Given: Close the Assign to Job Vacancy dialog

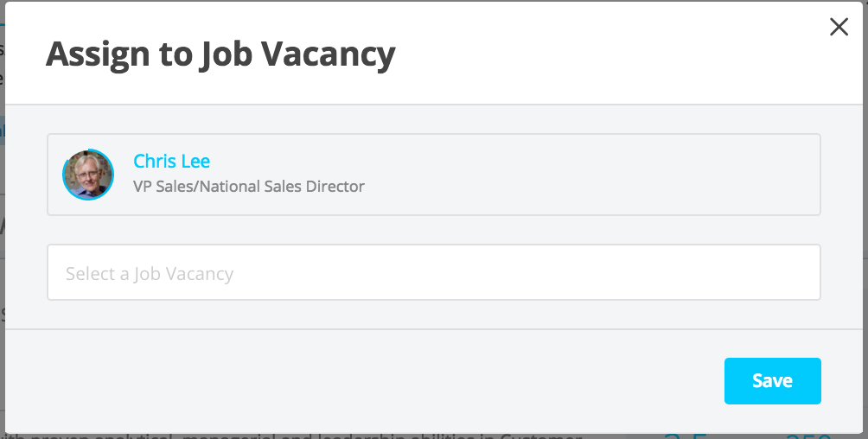Looking at the screenshot, I should (839, 27).
